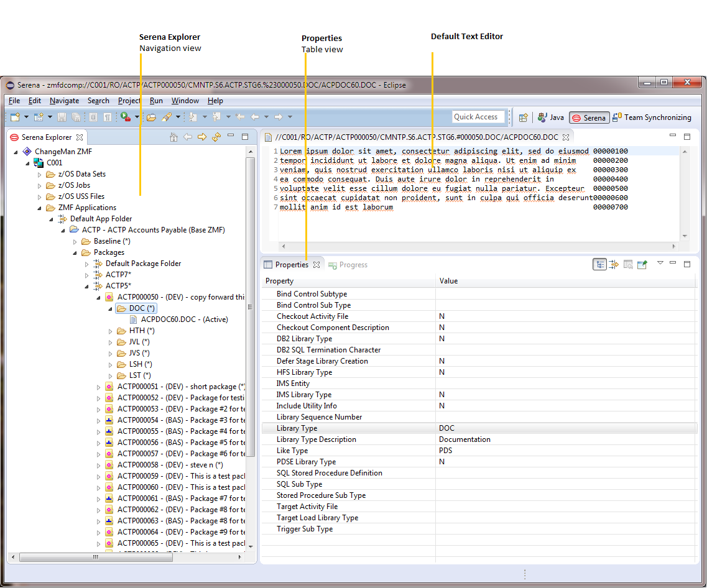Toggle the Show Whitespace Characters button
707x588 pixels.
108,117
